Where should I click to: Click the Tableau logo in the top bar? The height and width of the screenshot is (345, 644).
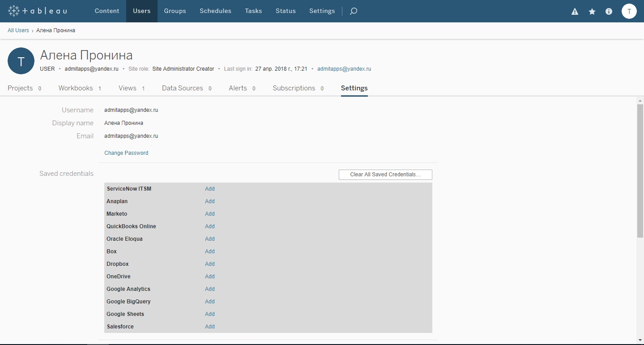[37, 11]
